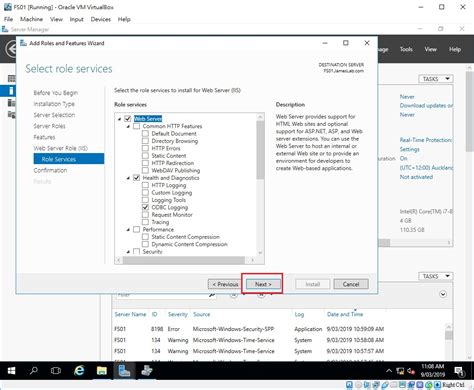Select the Microsoft-Windows-Security-SPP event row
Image resolution: width=474 pixels, height=390 pixels.
(x=249, y=329)
